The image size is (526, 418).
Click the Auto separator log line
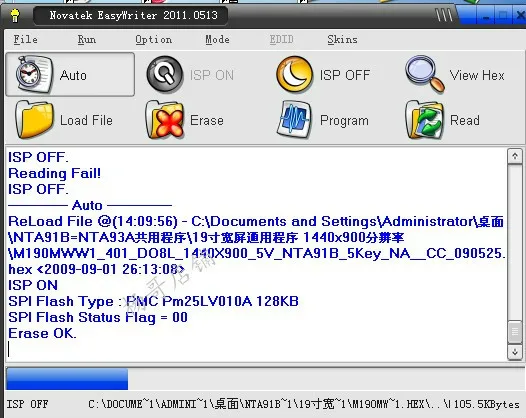(x=90, y=205)
